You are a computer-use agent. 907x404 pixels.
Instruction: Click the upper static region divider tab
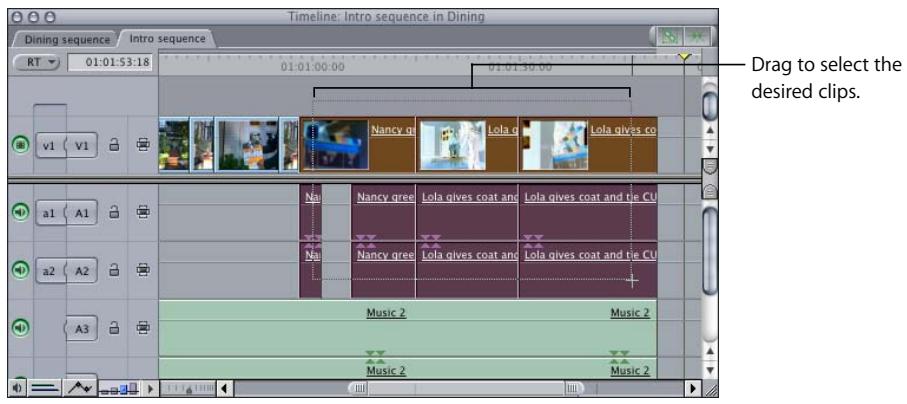pos(710,167)
